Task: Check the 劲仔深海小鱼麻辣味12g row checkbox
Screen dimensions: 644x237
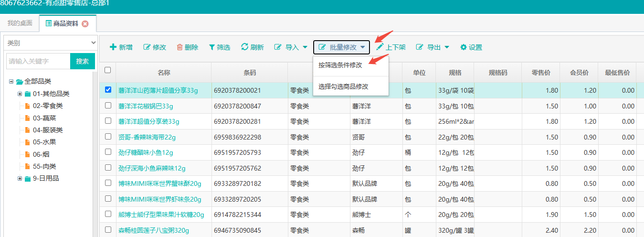Action: 108,168
